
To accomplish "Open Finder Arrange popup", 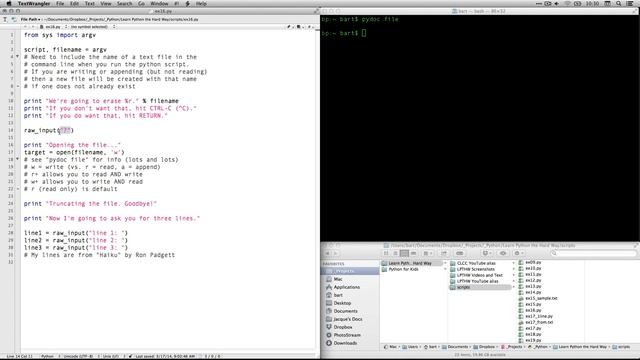I will [x=427, y=253].
